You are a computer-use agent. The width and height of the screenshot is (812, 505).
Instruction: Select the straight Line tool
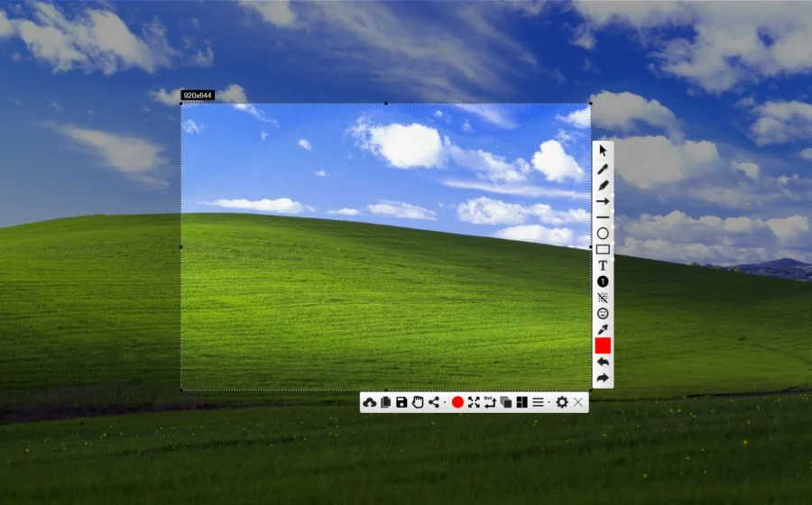tap(603, 217)
